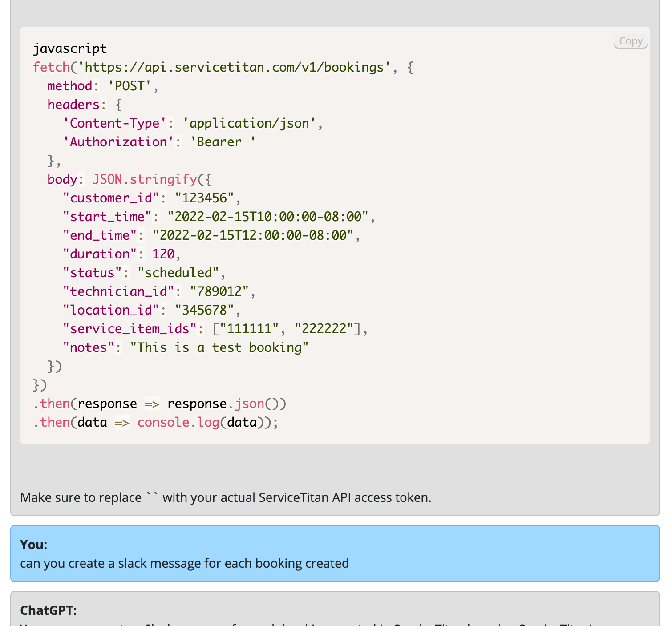Click the 'You:' message label

point(34,545)
